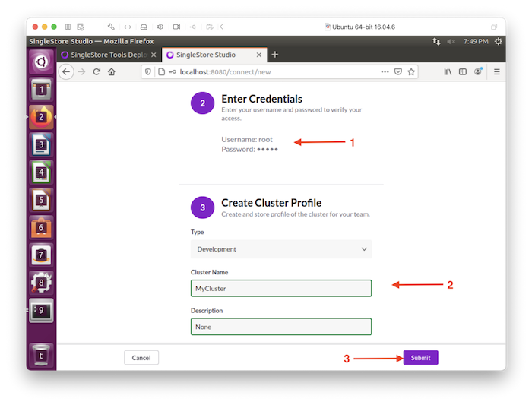Open the 7:49 PM clock menu
Screen dimensions: 532x405
point(476,41)
